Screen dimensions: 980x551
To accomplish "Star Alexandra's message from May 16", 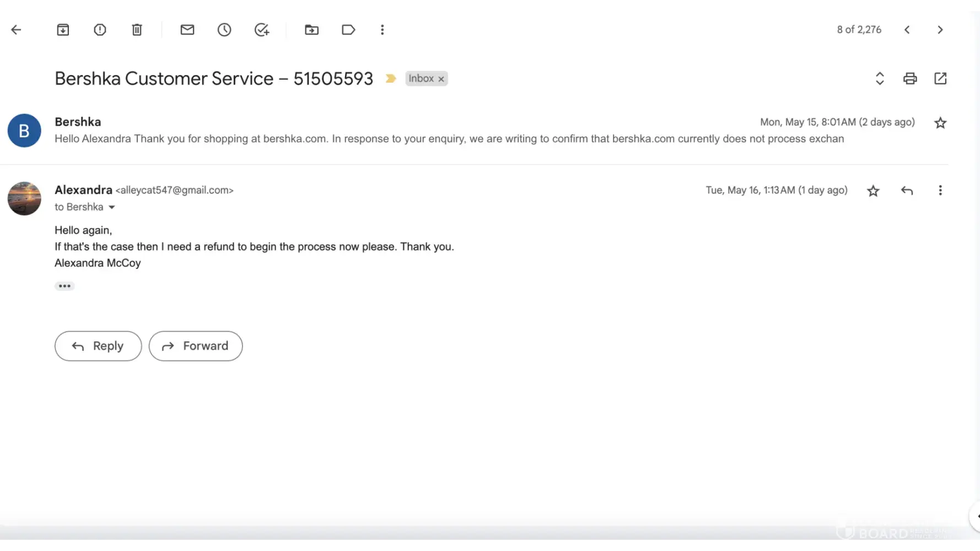I will [x=873, y=191].
